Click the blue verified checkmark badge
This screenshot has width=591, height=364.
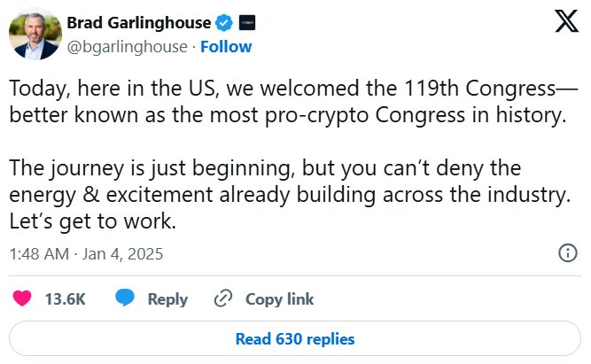pos(226,23)
